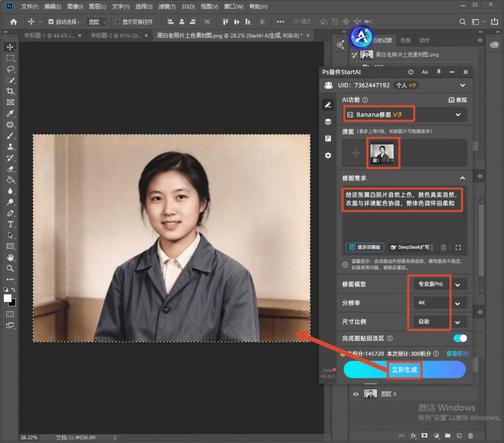Screen dimensions: 504x443
Task: Select the Hand tool
Action: pyautogui.click(x=10, y=258)
